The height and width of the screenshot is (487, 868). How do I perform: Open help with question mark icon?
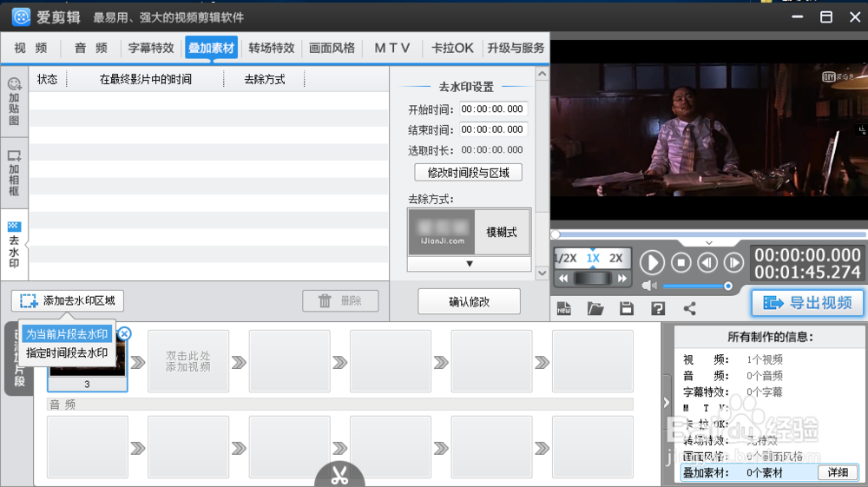tap(658, 309)
